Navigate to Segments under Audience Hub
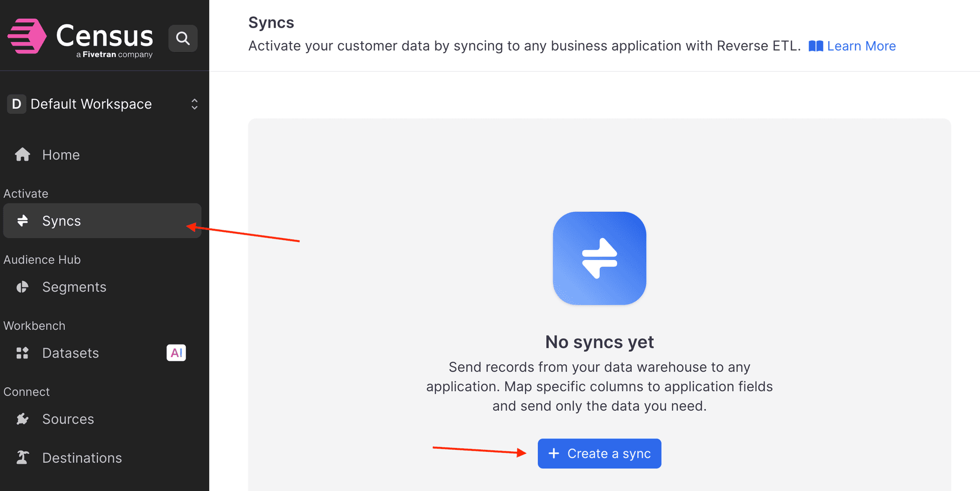The height and width of the screenshot is (491, 980). tap(74, 287)
